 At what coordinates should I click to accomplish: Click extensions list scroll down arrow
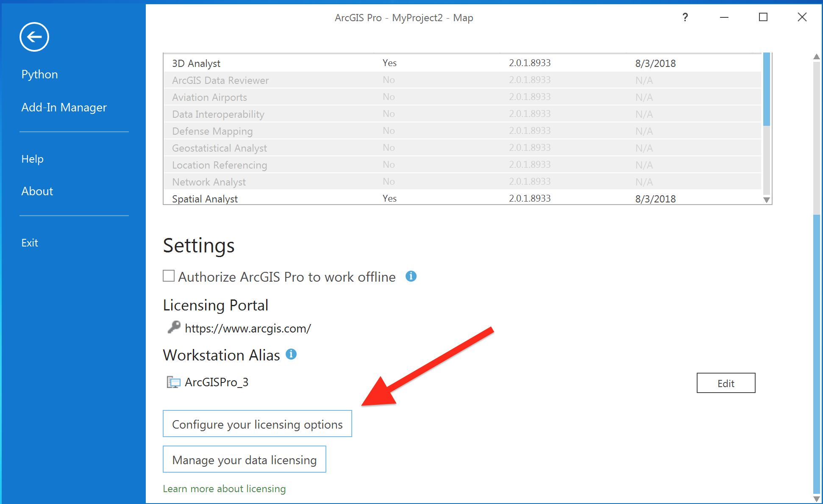pos(766,200)
